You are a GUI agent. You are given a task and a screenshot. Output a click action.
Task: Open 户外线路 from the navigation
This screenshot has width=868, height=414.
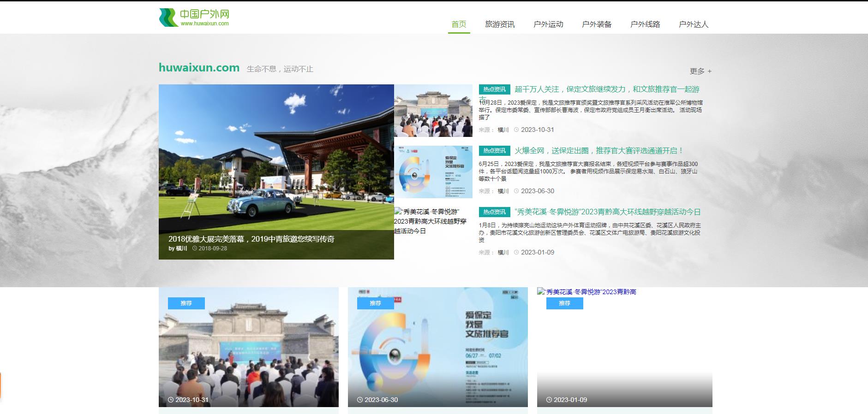click(645, 24)
